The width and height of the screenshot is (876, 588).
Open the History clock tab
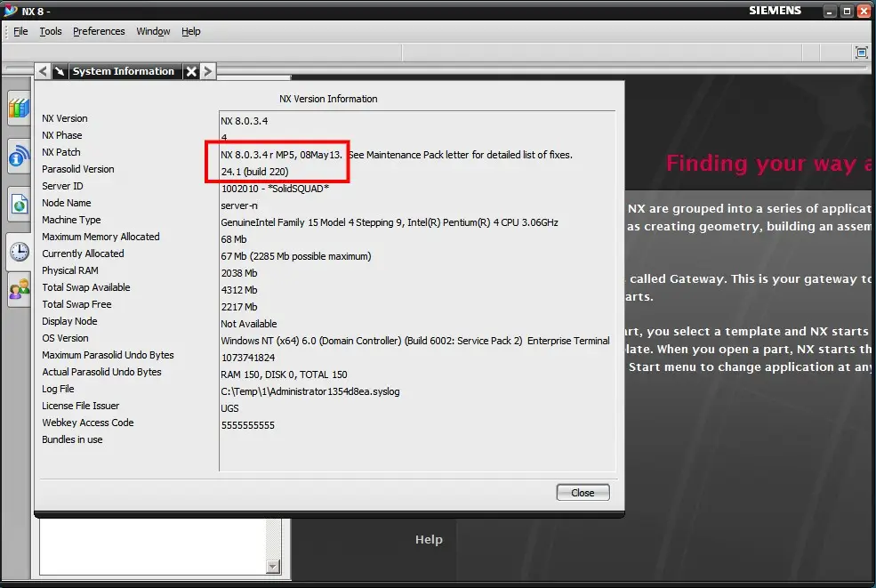(19, 252)
